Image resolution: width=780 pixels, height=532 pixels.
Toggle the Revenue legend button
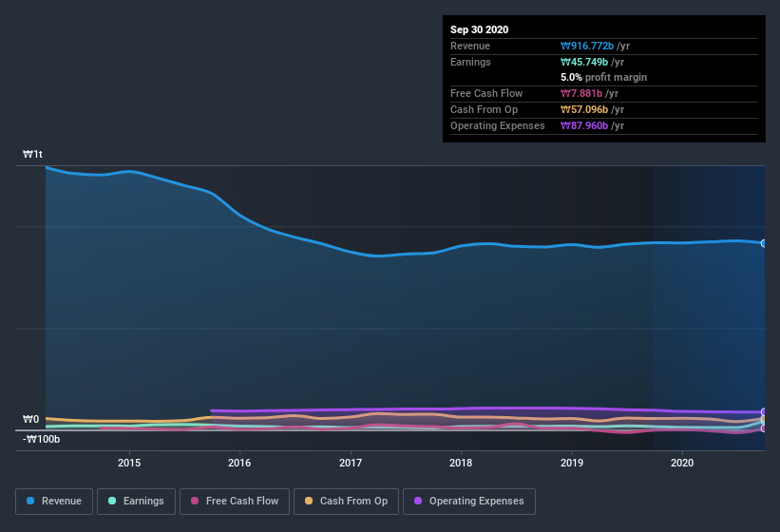coord(54,502)
